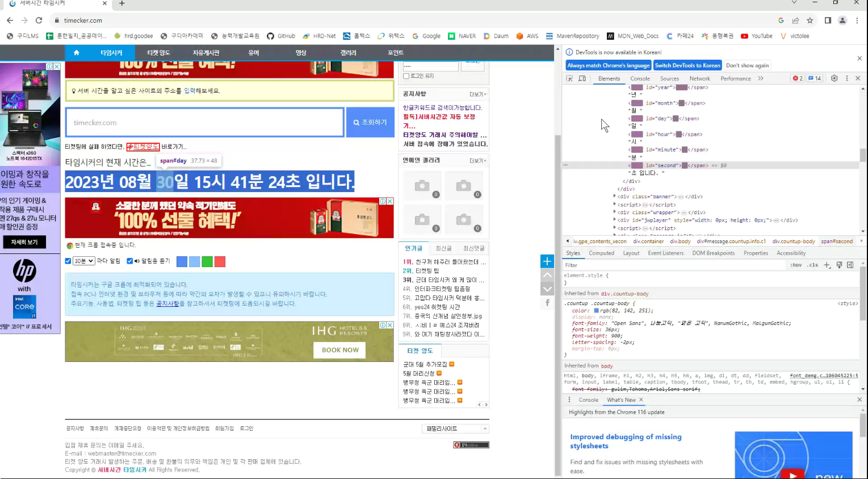Bookmark this page with the star icon
Viewport: 868px width, 479px height.
810,20
